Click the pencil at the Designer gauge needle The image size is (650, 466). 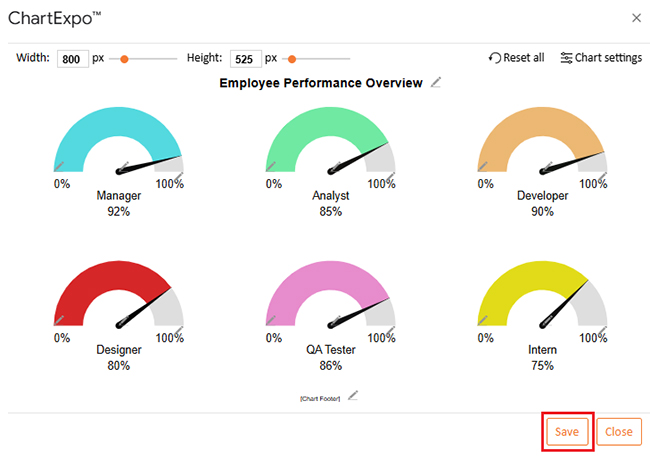pos(124,320)
